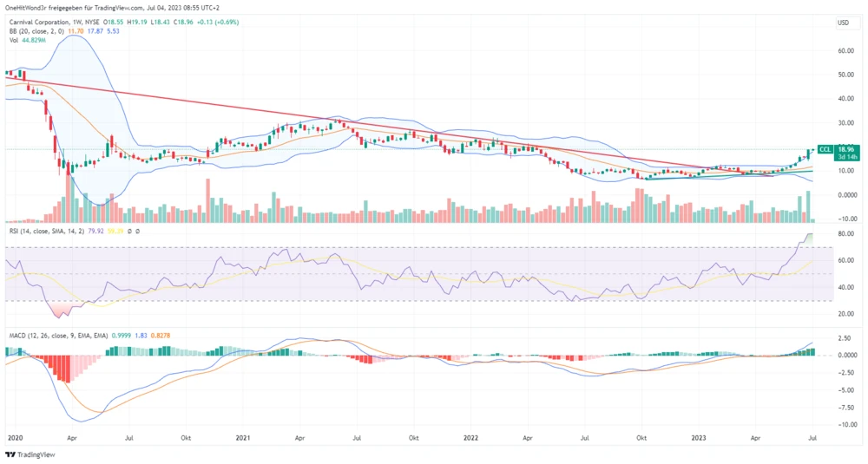Screen dimensions: 868x464
Task: Select the BB (20, close, 2, 0) indicator label
Action: click(x=36, y=30)
